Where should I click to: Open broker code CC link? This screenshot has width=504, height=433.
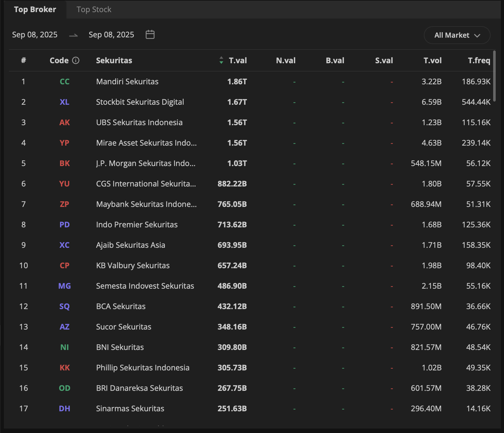tap(65, 82)
